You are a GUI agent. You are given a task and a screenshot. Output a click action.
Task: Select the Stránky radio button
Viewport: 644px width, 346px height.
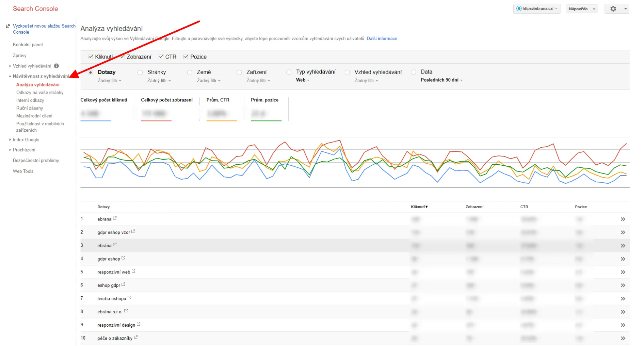pyautogui.click(x=140, y=72)
